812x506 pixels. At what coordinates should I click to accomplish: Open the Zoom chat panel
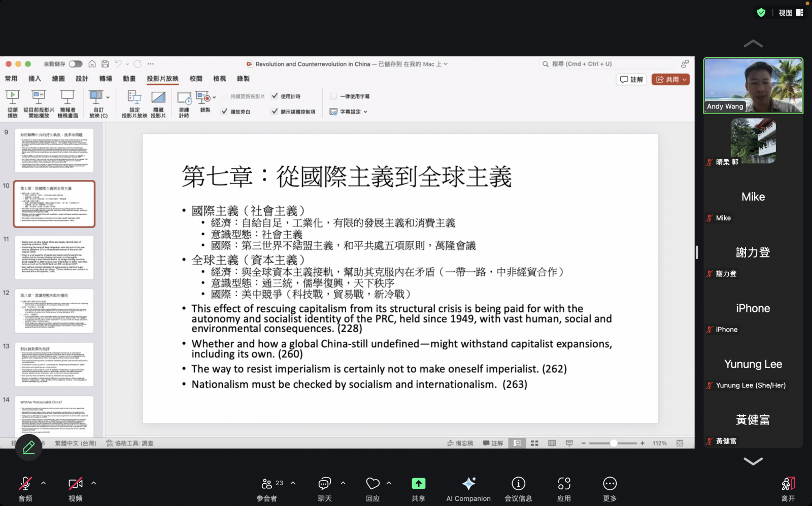tap(324, 484)
